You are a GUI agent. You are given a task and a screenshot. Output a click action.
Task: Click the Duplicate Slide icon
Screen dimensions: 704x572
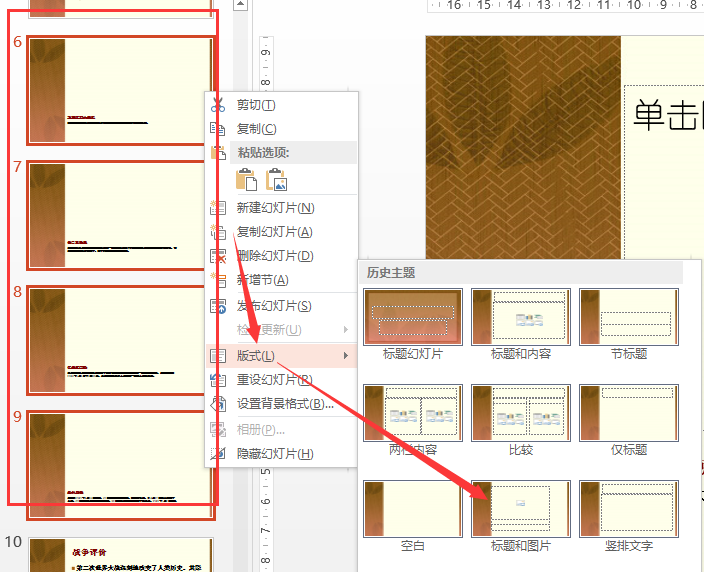coord(218,232)
